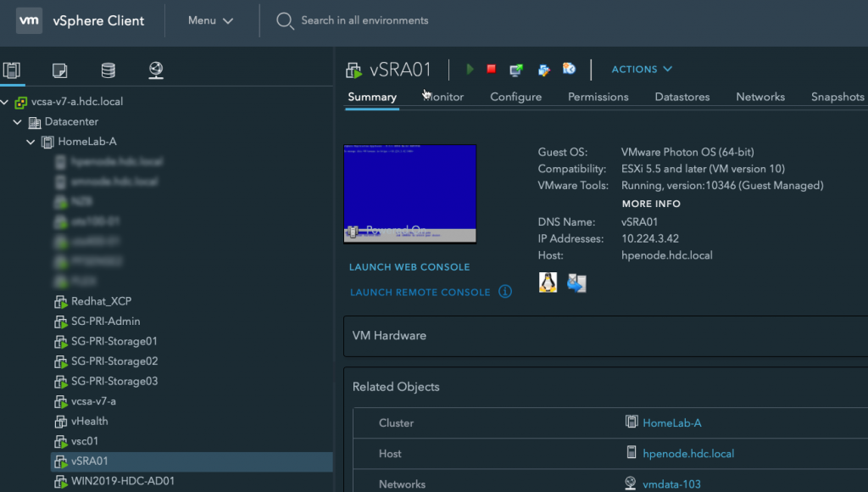
Task: Click the Take Snapshot toolbar icon
Action: [x=569, y=69]
